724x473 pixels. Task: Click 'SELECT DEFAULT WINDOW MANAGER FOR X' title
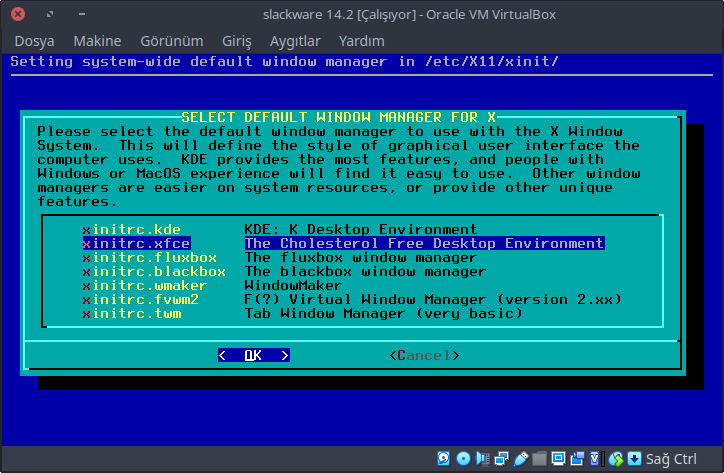tap(338, 117)
